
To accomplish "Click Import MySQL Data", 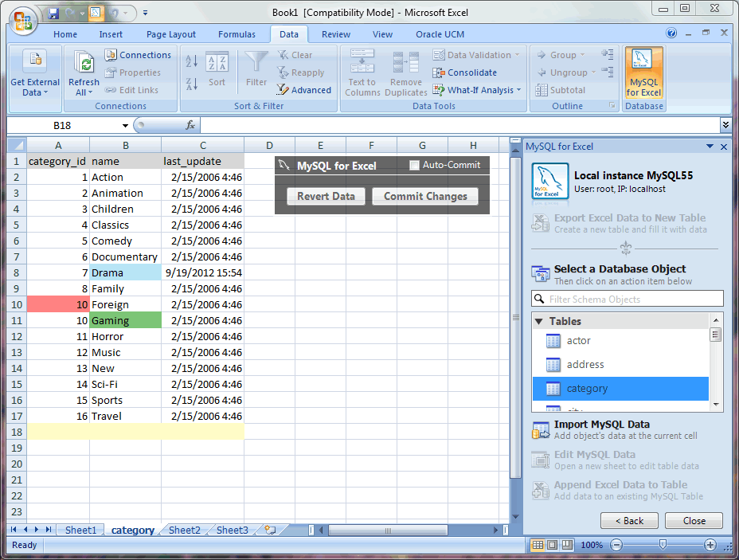I will (615, 430).
